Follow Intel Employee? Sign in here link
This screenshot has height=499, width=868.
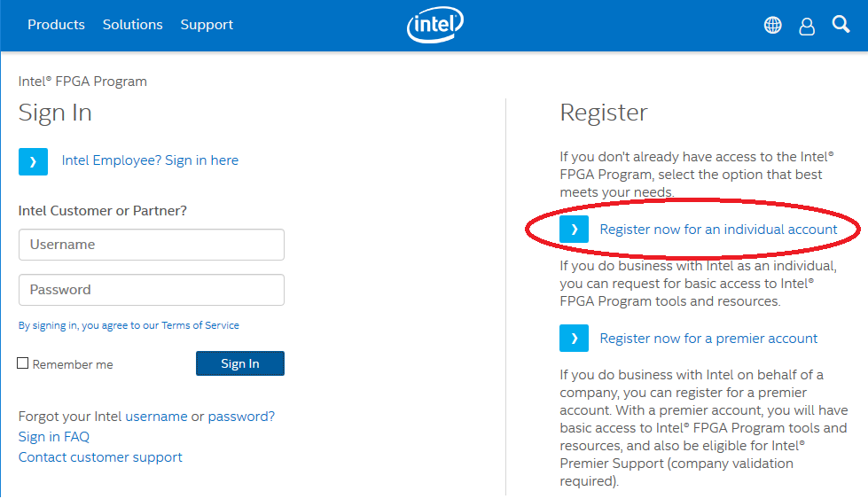(x=150, y=160)
